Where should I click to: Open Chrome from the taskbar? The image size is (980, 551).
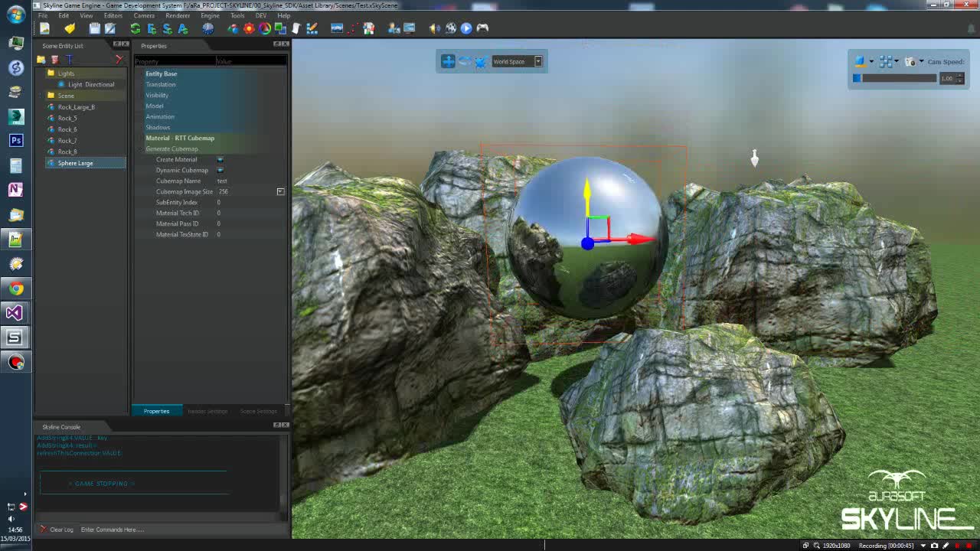coord(15,289)
